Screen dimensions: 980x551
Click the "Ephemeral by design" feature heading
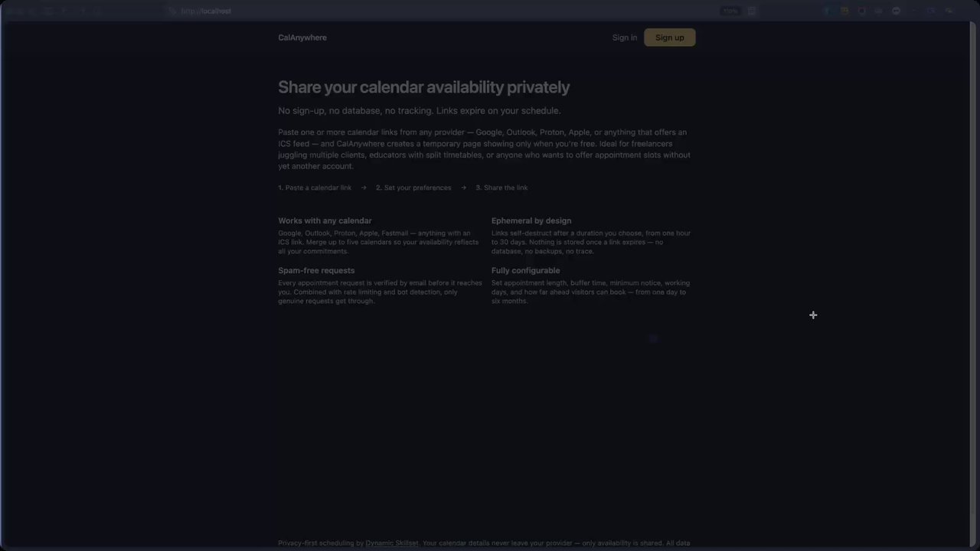[531, 220]
